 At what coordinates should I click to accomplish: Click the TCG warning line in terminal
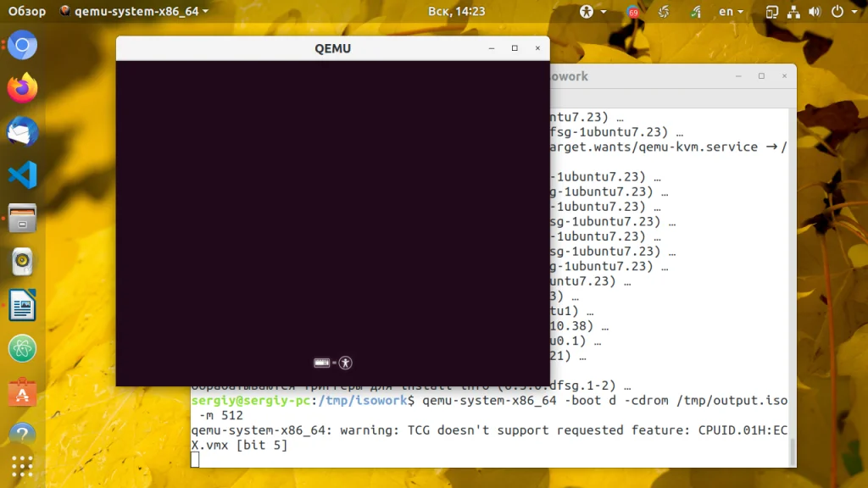pyautogui.click(x=489, y=430)
